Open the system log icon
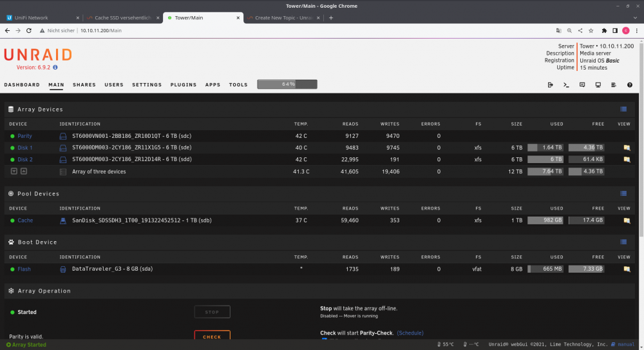This screenshot has height=350, width=644. 614,84
